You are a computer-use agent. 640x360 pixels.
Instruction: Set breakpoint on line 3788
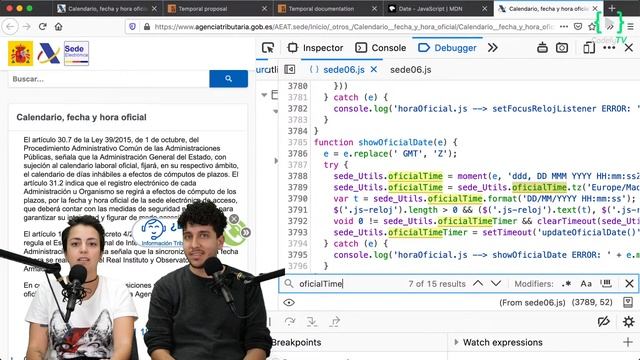tap(297, 176)
